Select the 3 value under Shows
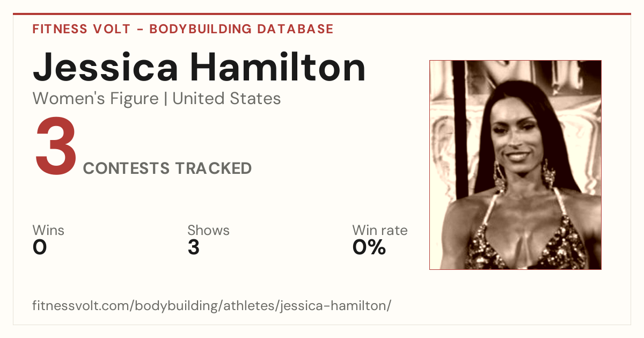Viewport: 644px width, 338px height. (x=194, y=247)
